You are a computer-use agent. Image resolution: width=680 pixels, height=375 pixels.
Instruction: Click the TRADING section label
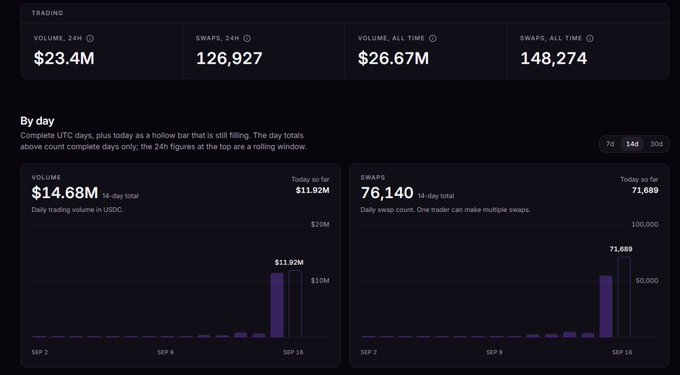[x=47, y=13]
